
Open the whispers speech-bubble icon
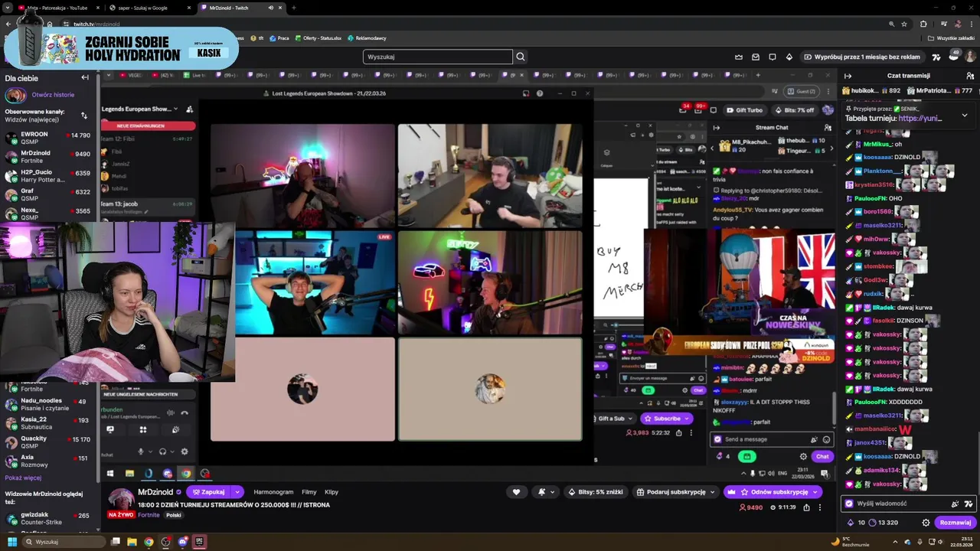point(773,57)
